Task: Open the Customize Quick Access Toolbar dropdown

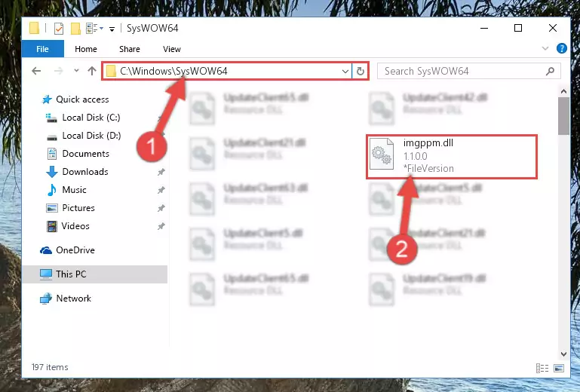Action: (x=112, y=29)
